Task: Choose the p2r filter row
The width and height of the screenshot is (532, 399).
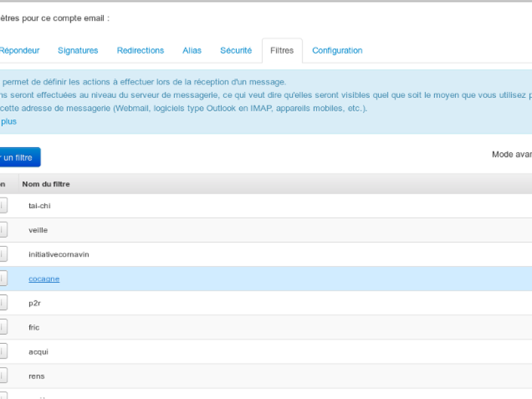Action: coord(266,303)
